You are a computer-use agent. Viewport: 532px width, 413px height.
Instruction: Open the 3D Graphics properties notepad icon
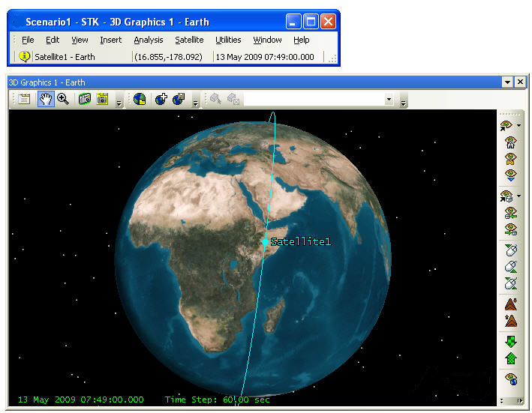[24, 100]
